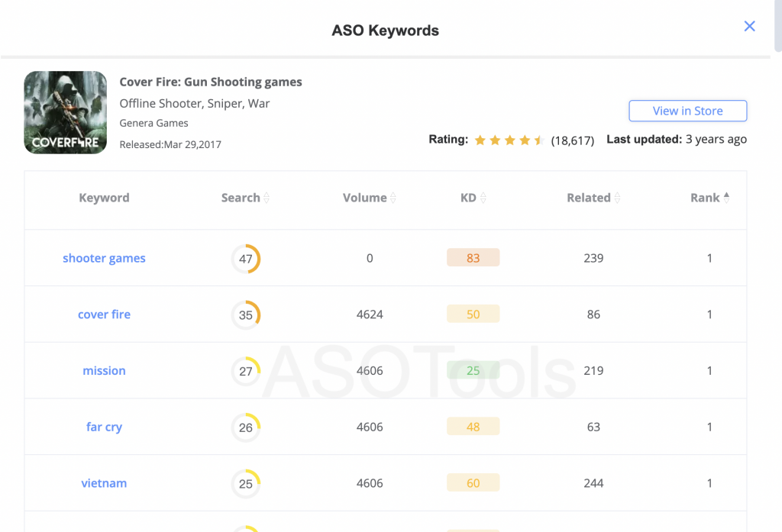Click the Keyword column header
Screen dimensions: 782x532
pos(104,198)
